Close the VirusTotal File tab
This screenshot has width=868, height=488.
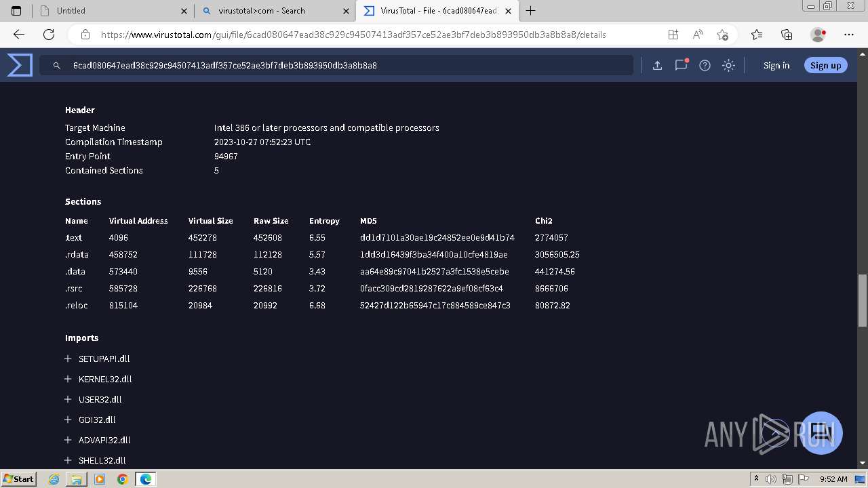point(509,11)
